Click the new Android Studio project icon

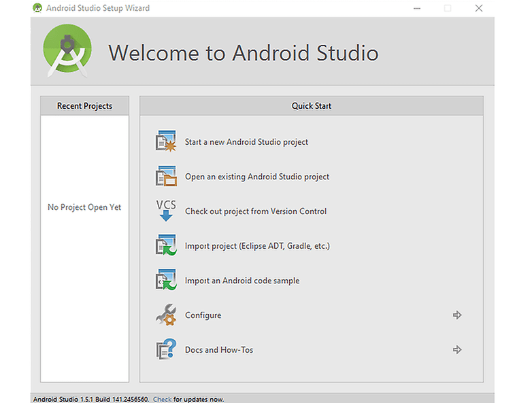166,141
